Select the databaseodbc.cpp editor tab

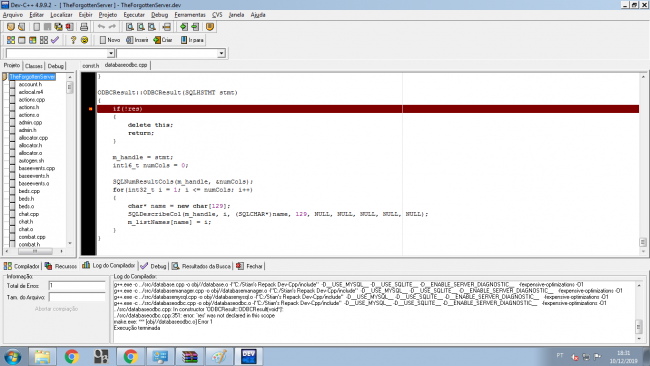tap(126, 65)
